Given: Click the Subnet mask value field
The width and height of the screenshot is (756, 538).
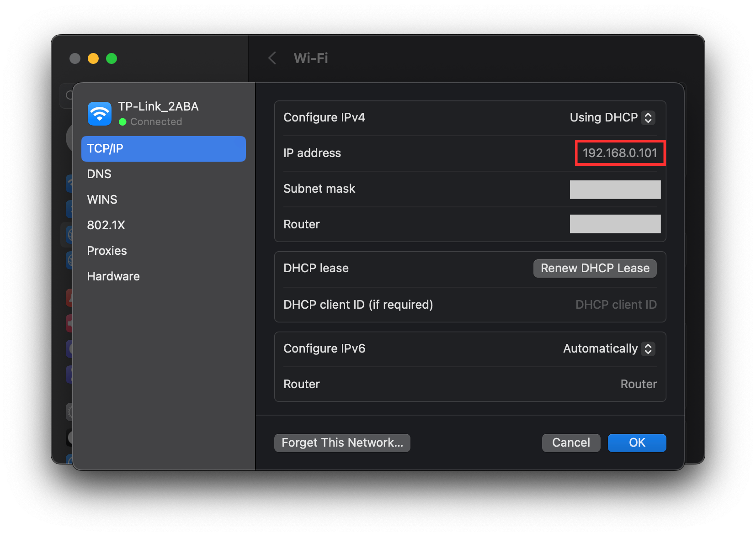Looking at the screenshot, I should [x=615, y=190].
